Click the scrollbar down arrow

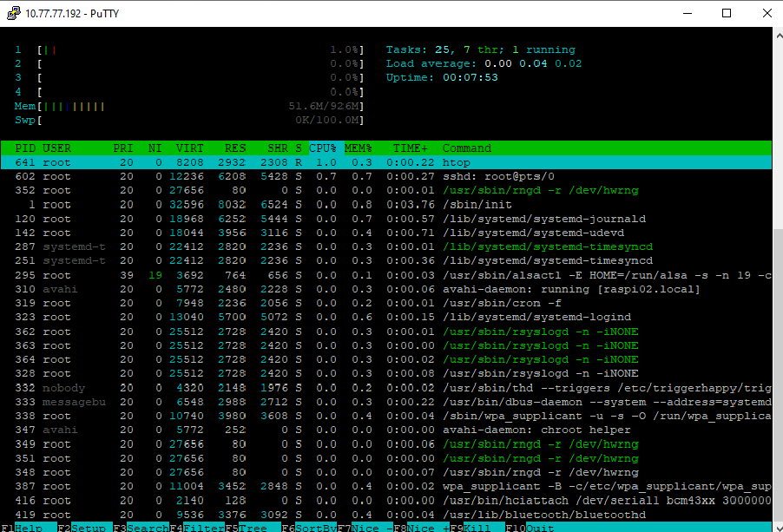[x=774, y=524]
